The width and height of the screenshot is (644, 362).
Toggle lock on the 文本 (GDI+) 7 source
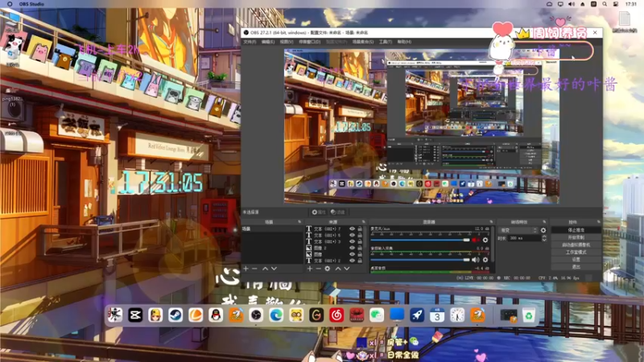[360, 228]
